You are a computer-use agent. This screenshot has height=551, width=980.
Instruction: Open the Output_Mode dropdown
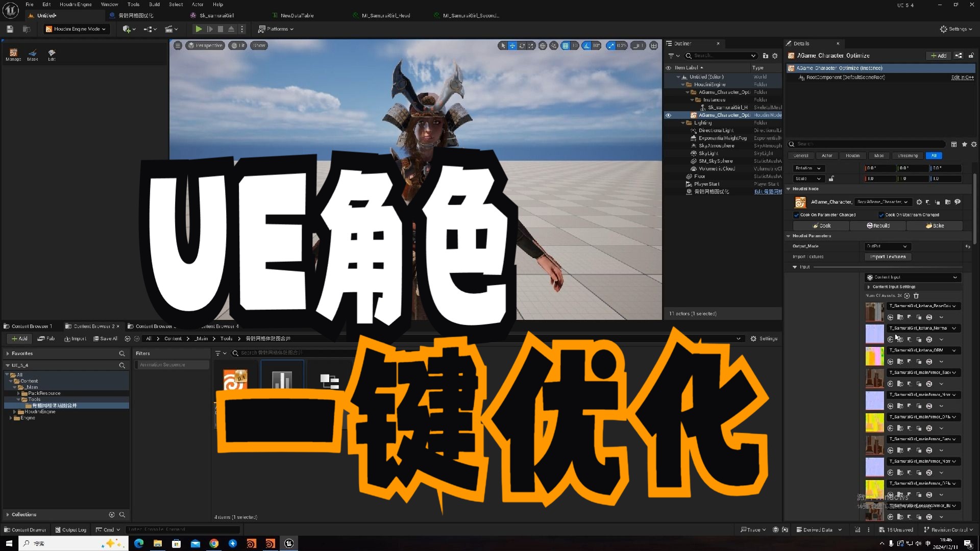point(885,245)
